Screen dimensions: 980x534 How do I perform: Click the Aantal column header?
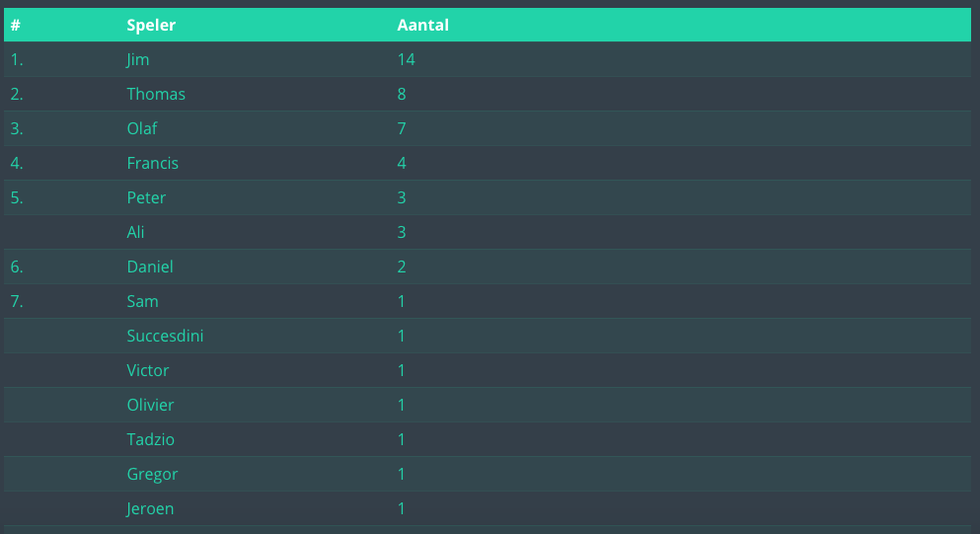coord(423,25)
